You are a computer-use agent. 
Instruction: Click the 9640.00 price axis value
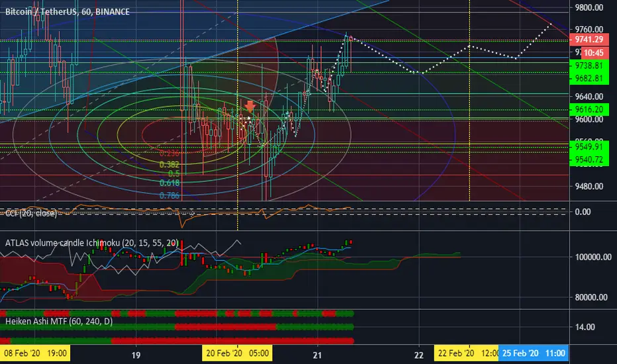click(x=589, y=97)
